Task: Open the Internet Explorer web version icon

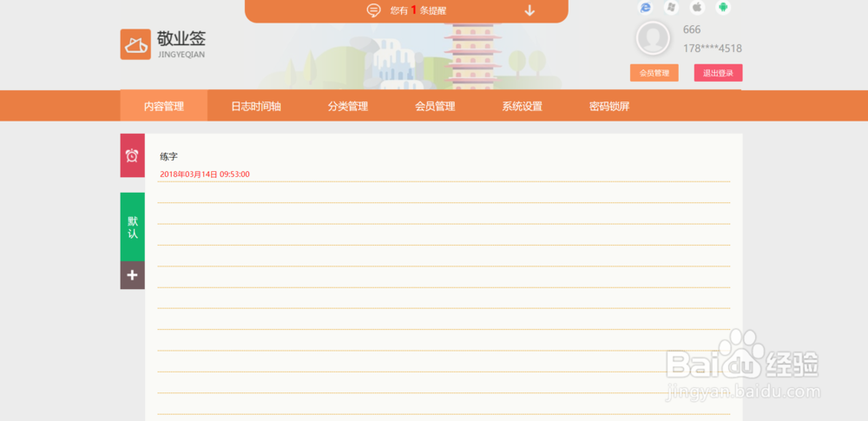Action: [x=646, y=7]
